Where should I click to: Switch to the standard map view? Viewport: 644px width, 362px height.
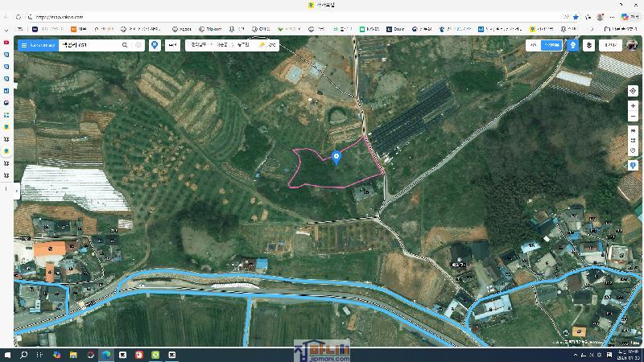[533, 46]
